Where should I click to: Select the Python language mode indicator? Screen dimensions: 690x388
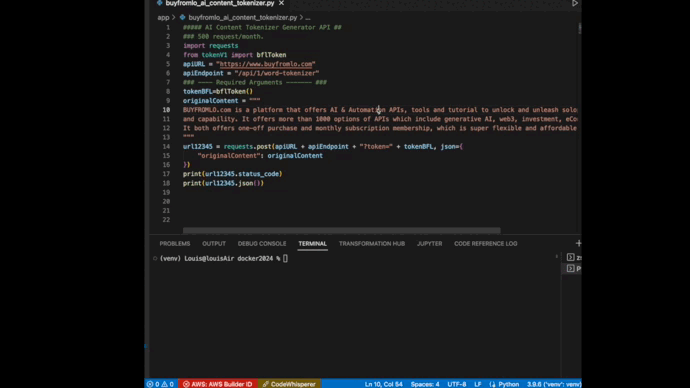(504, 384)
